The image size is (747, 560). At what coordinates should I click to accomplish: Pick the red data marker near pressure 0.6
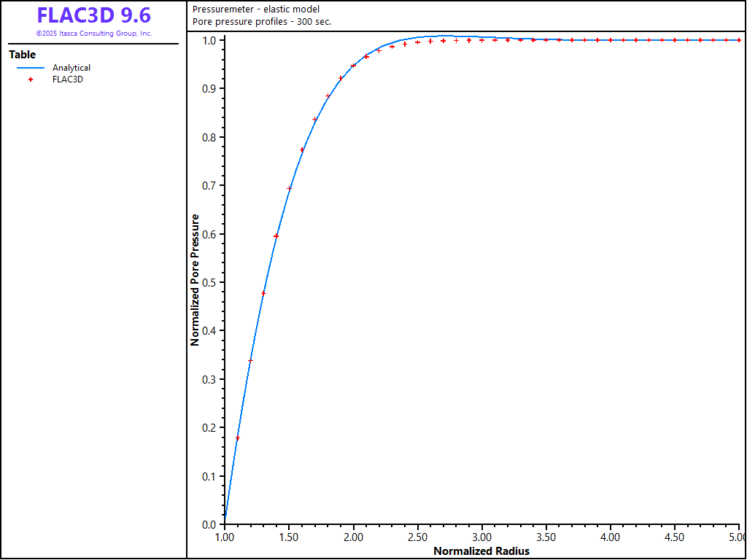click(276, 236)
